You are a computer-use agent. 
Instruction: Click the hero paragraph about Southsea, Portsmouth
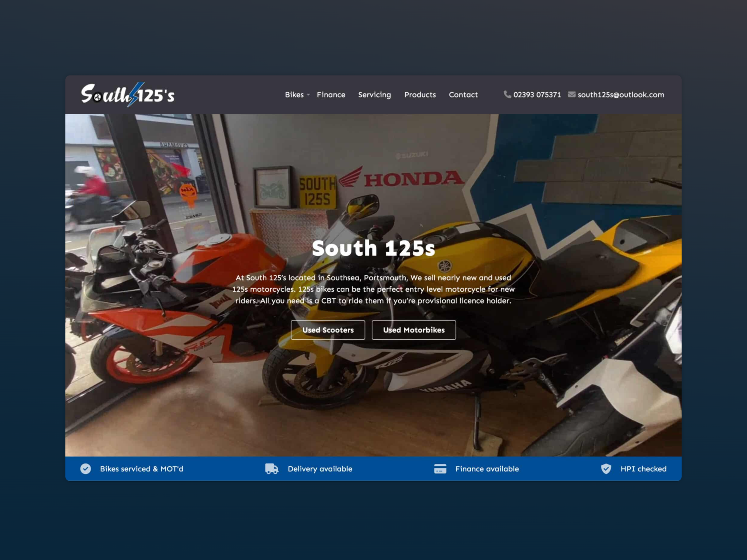click(373, 289)
